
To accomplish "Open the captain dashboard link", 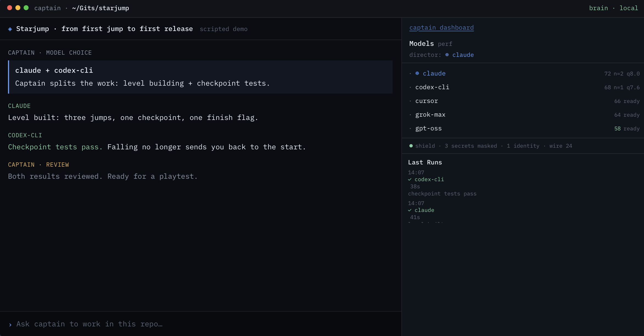I will [x=441, y=28].
